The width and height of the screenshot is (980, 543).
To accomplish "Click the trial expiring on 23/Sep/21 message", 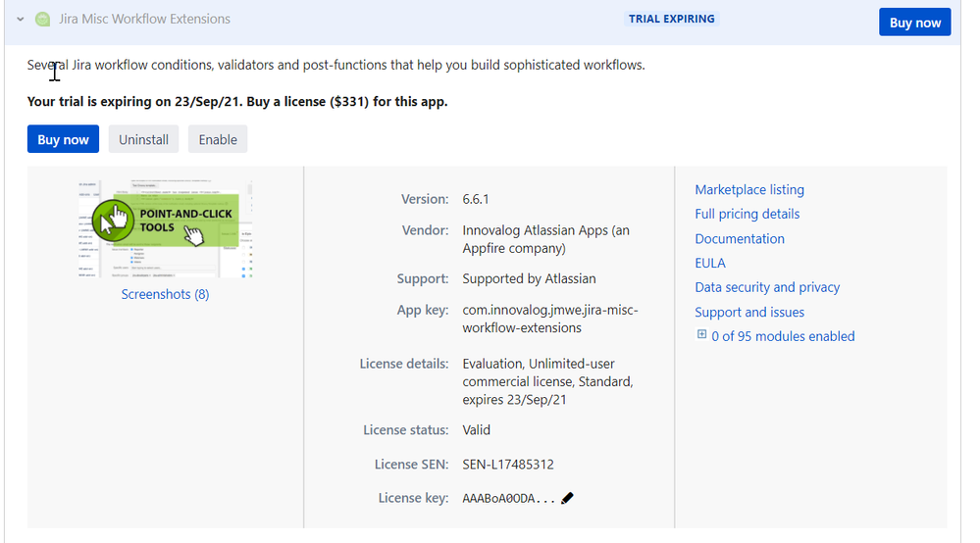I will [236, 102].
